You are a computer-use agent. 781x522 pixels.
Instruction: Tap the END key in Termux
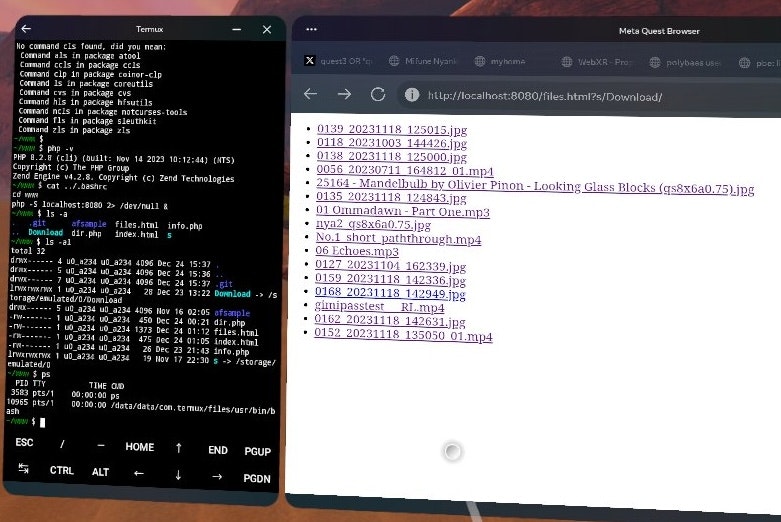pos(218,450)
